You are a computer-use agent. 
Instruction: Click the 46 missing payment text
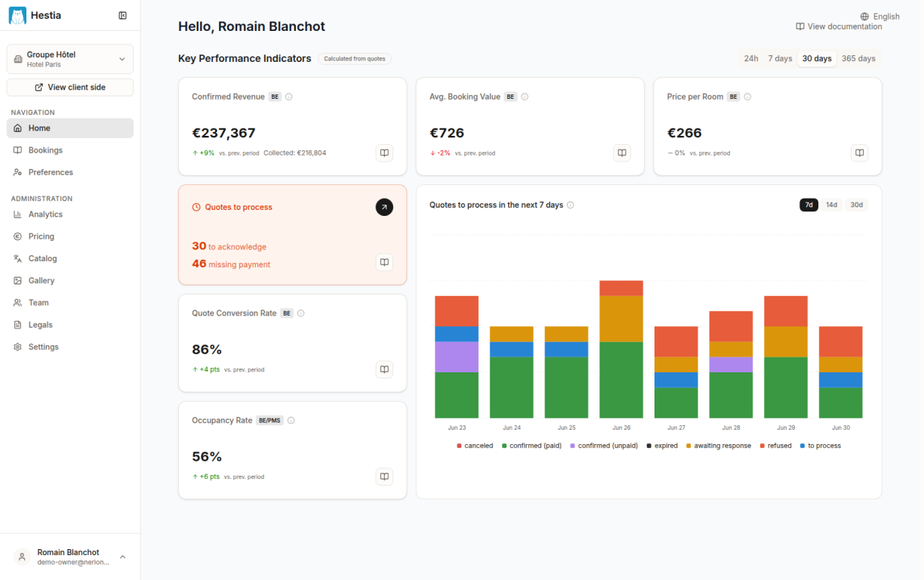pos(231,264)
